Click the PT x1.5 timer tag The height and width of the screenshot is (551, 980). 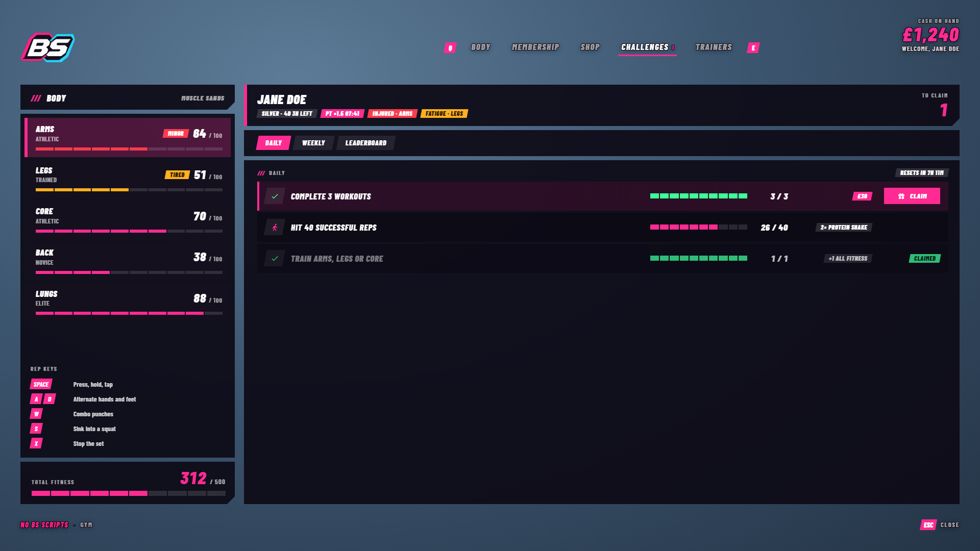pos(342,113)
